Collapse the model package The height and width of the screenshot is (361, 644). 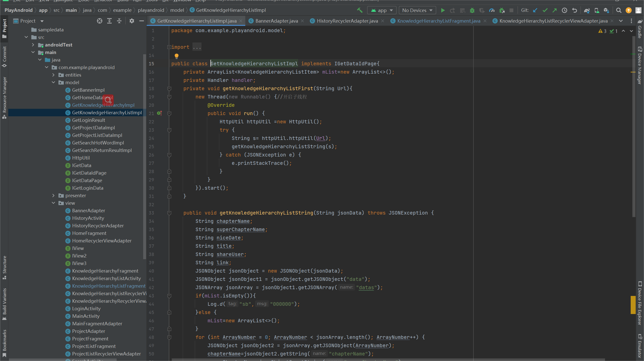(x=53, y=82)
